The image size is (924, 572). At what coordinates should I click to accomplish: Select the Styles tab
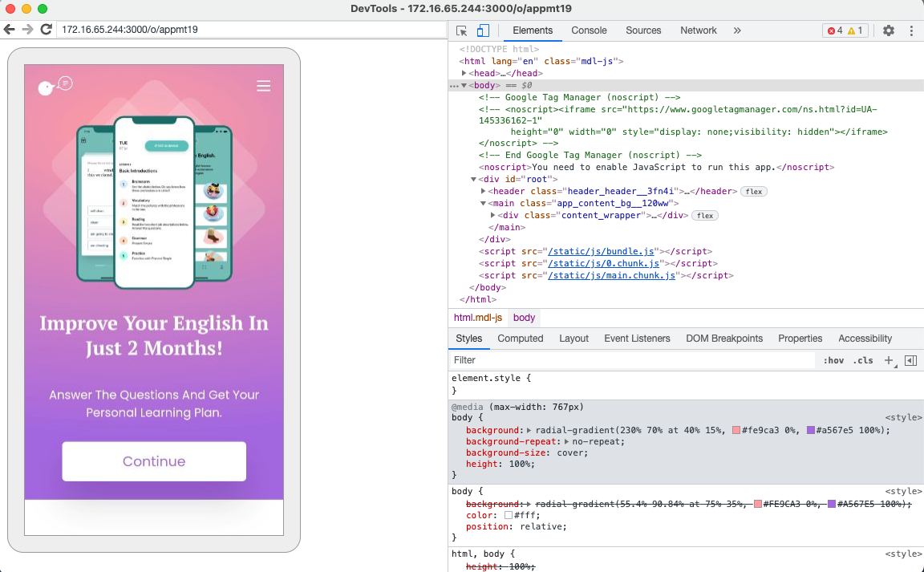click(468, 339)
